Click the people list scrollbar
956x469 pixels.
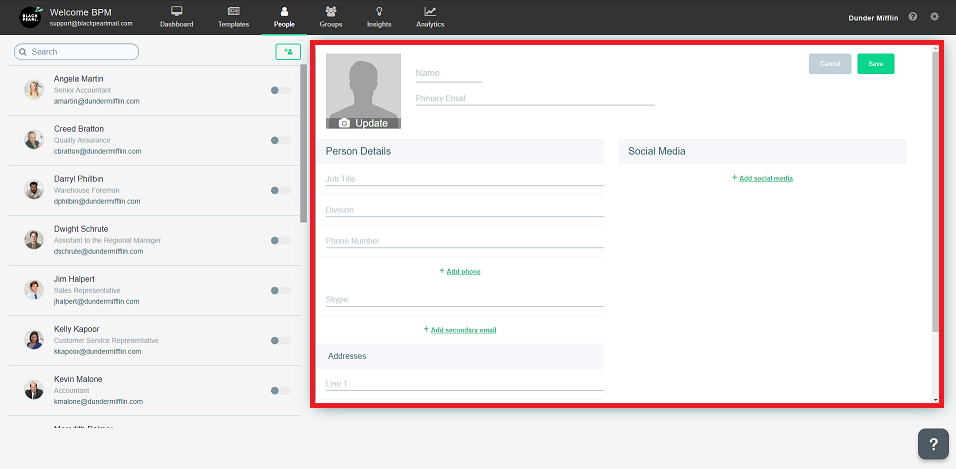[304, 144]
